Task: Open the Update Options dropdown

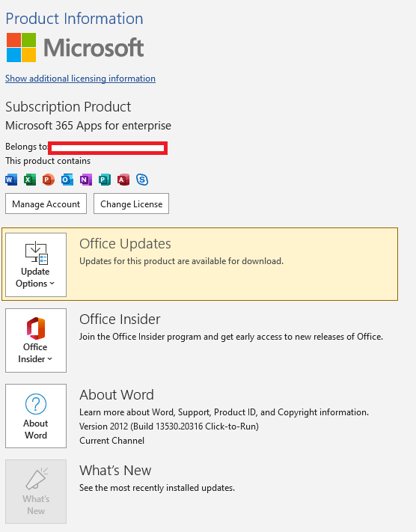Action: [36, 265]
